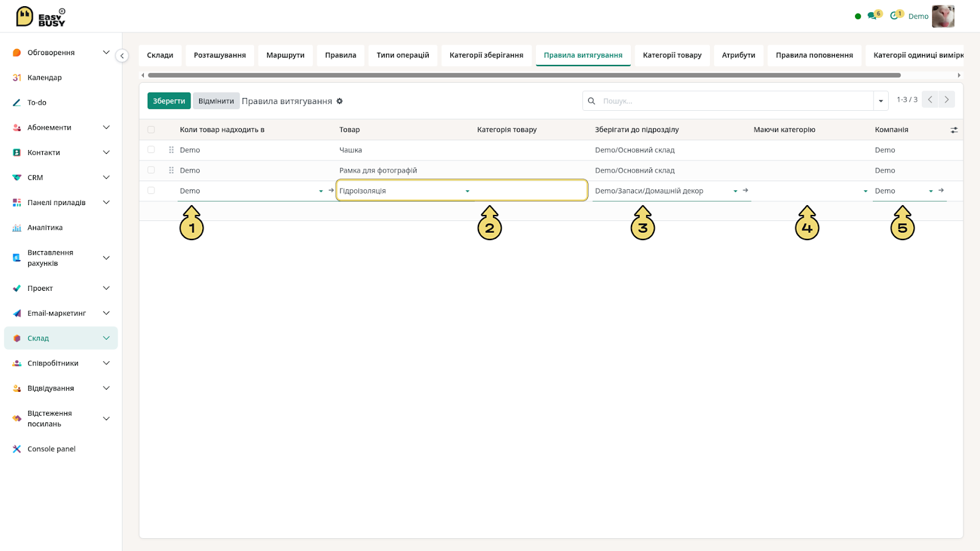Click the Demo user avatar picture
This screenshot has width=980, height=551.
(943, 16)
